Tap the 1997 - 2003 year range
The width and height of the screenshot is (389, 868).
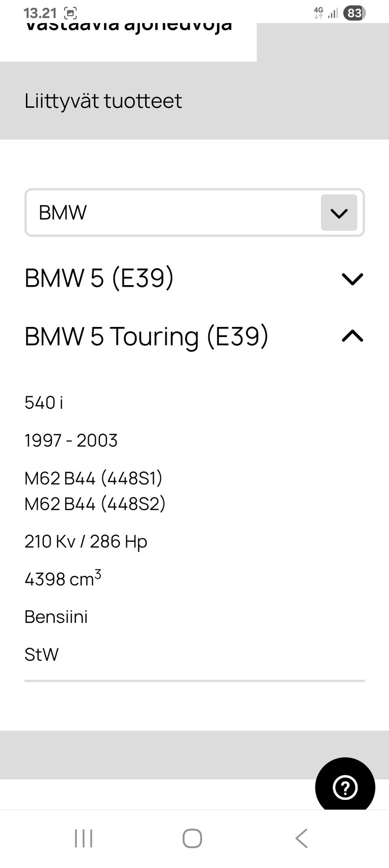point(71,440)
